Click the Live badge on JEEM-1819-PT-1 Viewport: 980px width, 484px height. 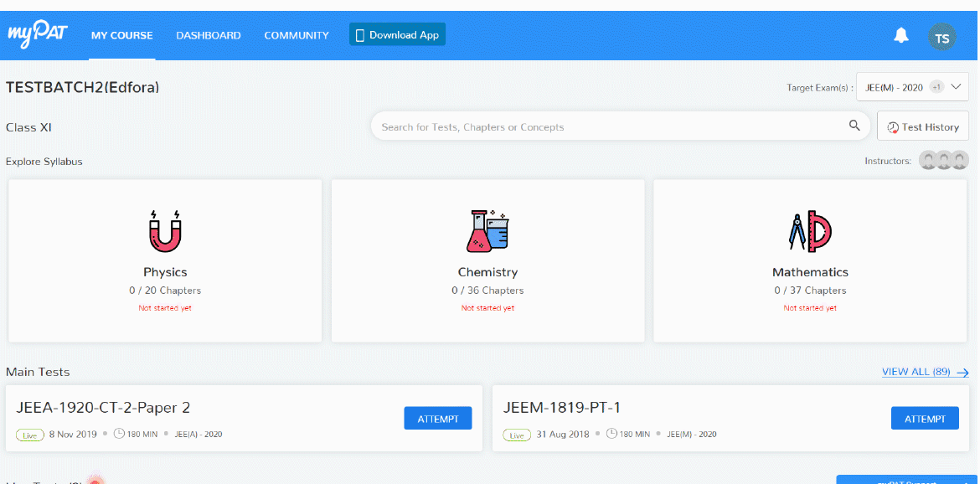click(x=517, y=435)
